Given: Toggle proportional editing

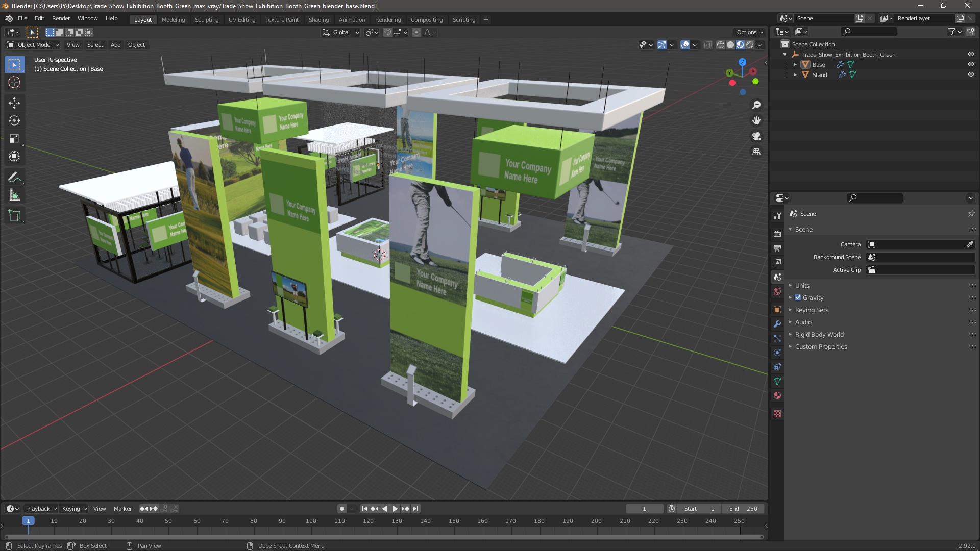Looking at the screenshot, I should coord(416,32).
